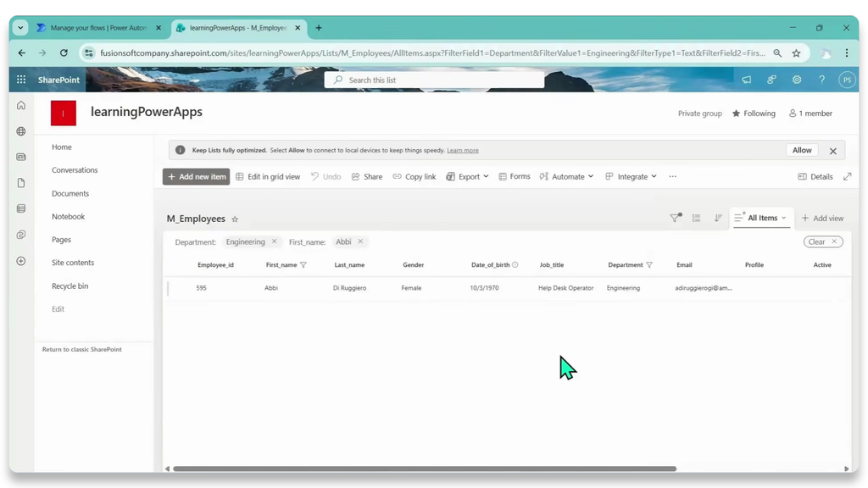Open the Automate dropdown
This screenshot has width=868, height=488.
[x=566, y=176]
